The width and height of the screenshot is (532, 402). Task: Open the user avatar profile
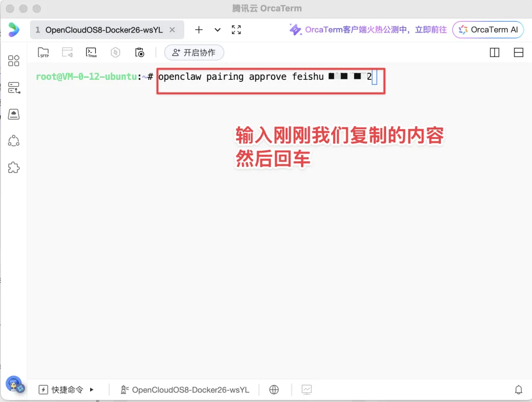[15, 385]
